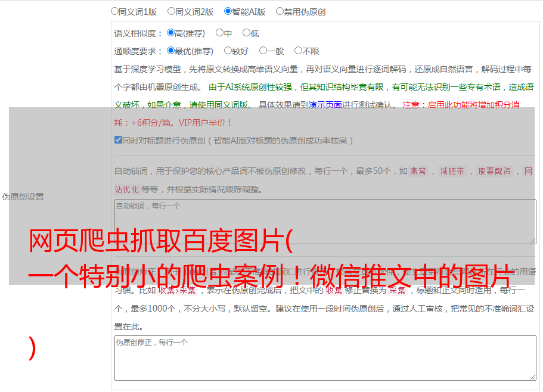Toggle the 同时对标题进行伪原创 checkbox
The width and height of the screenshot is (543, 392).
118,140
